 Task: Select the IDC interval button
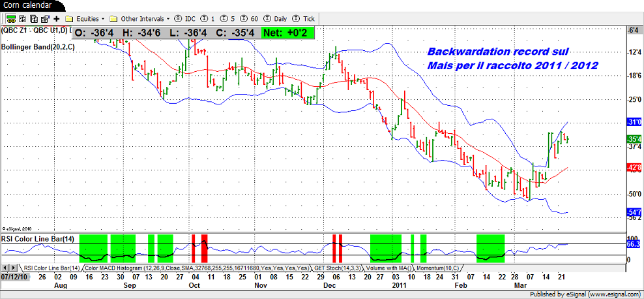click(x=187, y=19)
